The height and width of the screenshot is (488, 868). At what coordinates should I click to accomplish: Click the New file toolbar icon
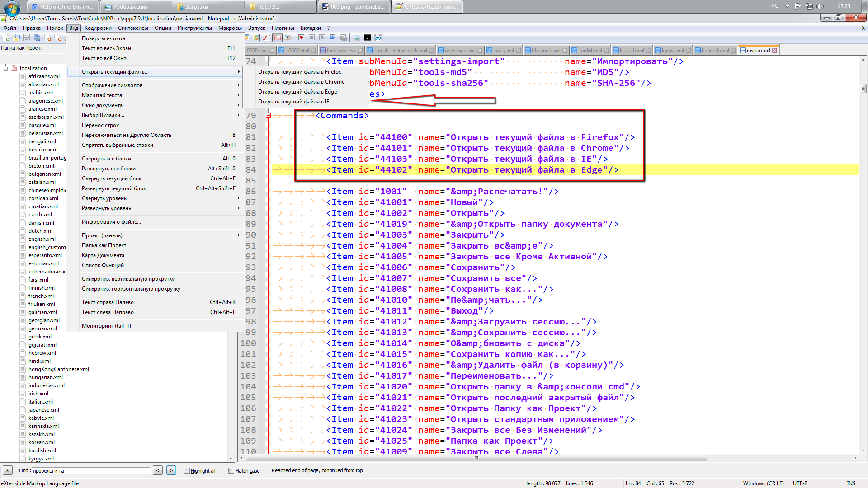[6, 38]
